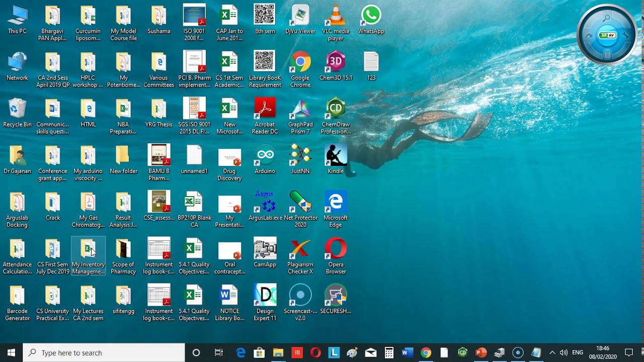The image size is (644, 362).
Task: Open File Explorer from the taskbar
Action: click(x=278, y=352)
